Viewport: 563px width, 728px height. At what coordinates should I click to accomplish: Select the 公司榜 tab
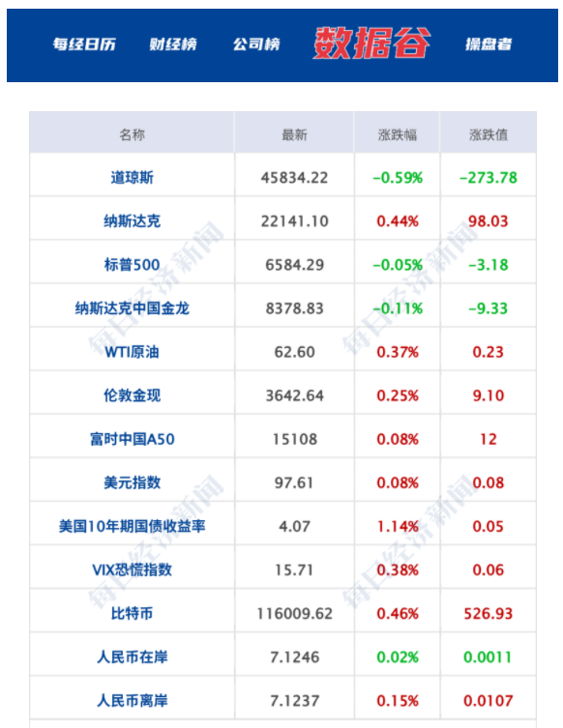[256, 44]
